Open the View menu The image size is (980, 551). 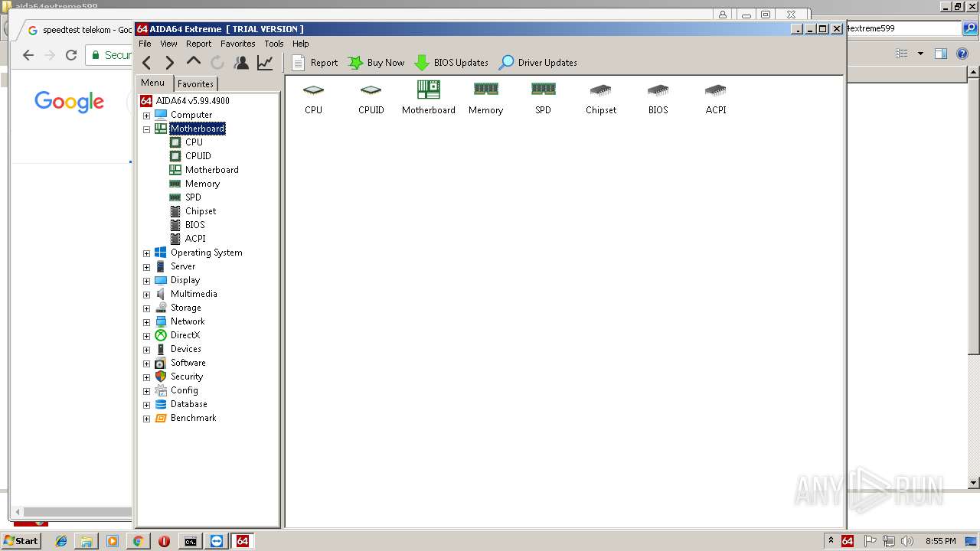168,44
